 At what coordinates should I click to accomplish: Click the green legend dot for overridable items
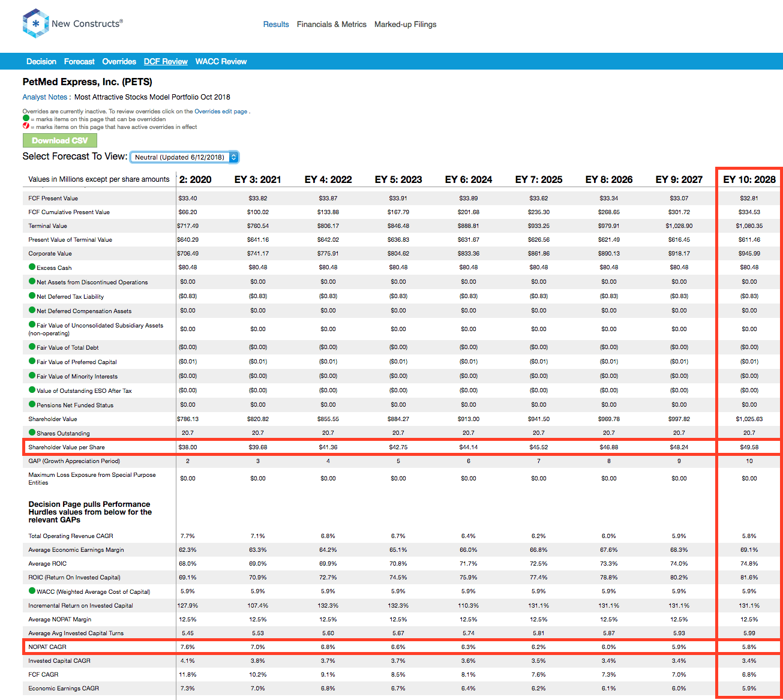(x=26, y=119)
